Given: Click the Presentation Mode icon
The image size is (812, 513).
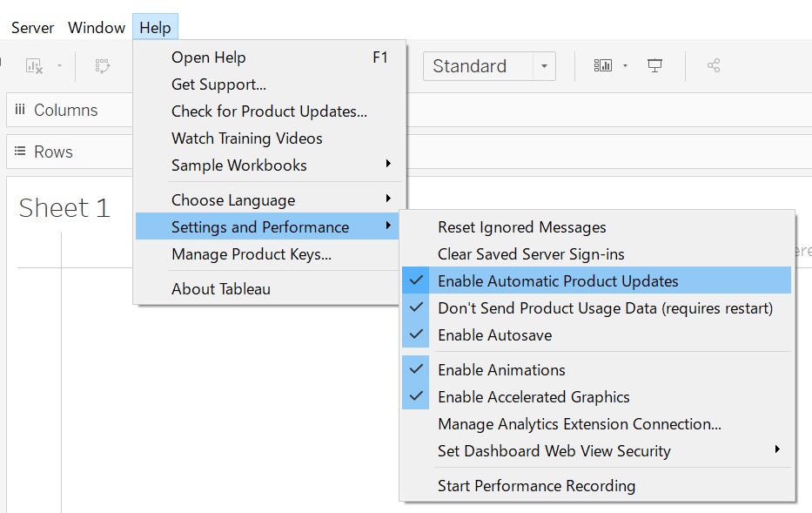Looking at the screenshot, I should 655,66.
